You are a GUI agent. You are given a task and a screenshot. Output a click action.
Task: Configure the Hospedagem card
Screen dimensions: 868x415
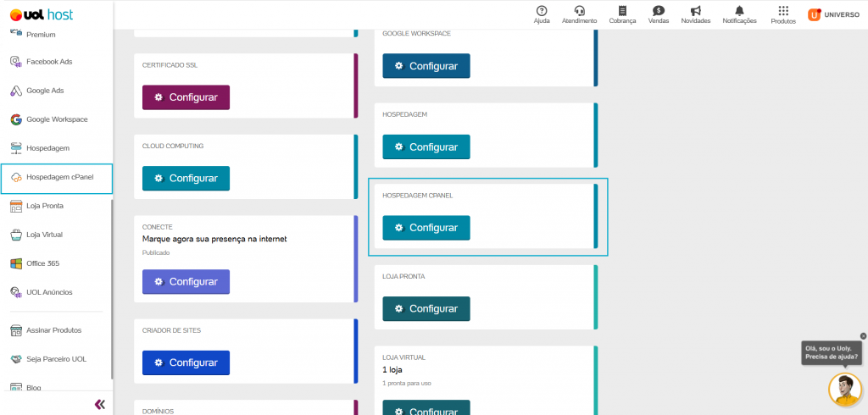[426, 147]
